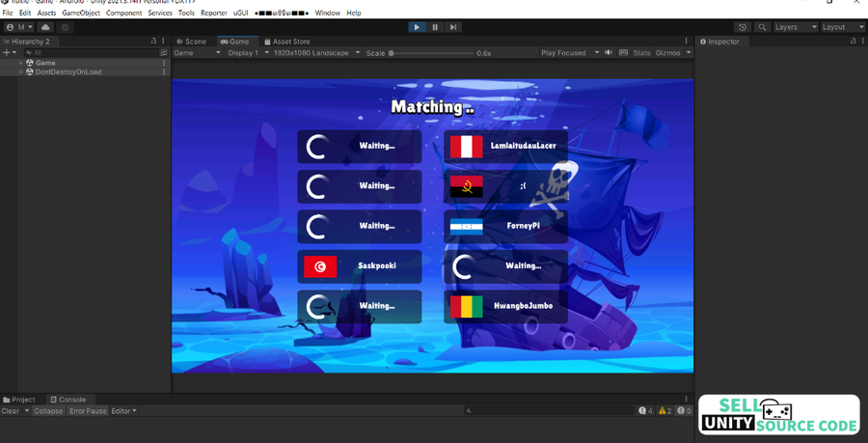
Task: Click the Step frame button
Action: click(x=452, y=27)
